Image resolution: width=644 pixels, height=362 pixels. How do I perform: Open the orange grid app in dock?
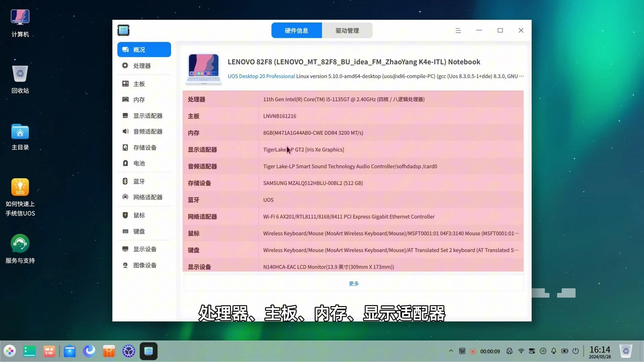pyautogui.click(x=49, y=351)
